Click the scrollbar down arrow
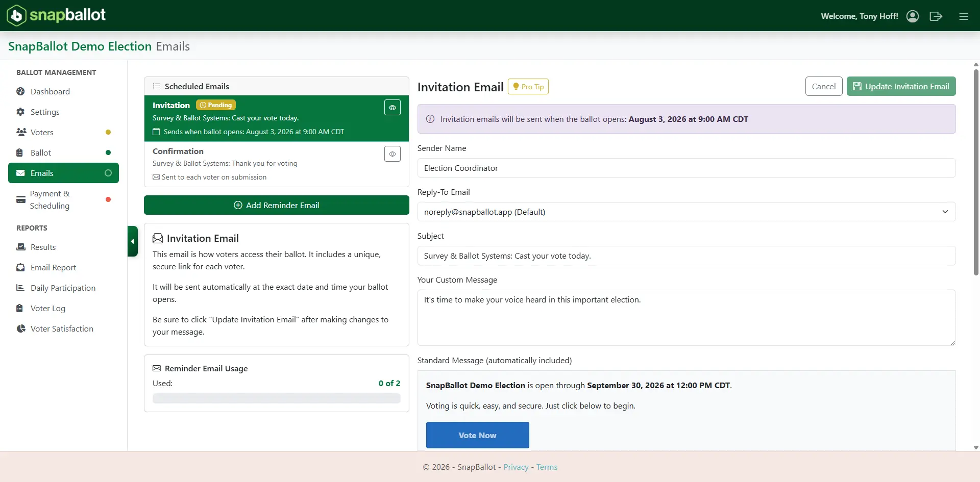980x482 pixels. tap(976, 447)
